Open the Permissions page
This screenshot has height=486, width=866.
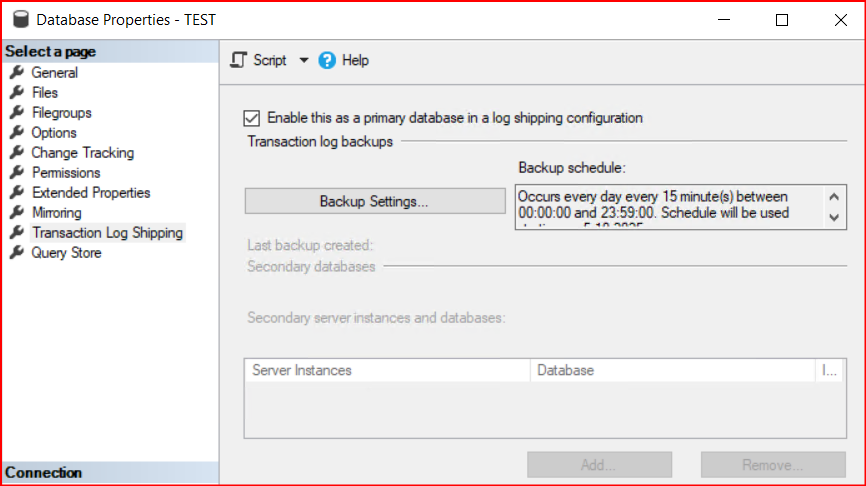[66, 173]
